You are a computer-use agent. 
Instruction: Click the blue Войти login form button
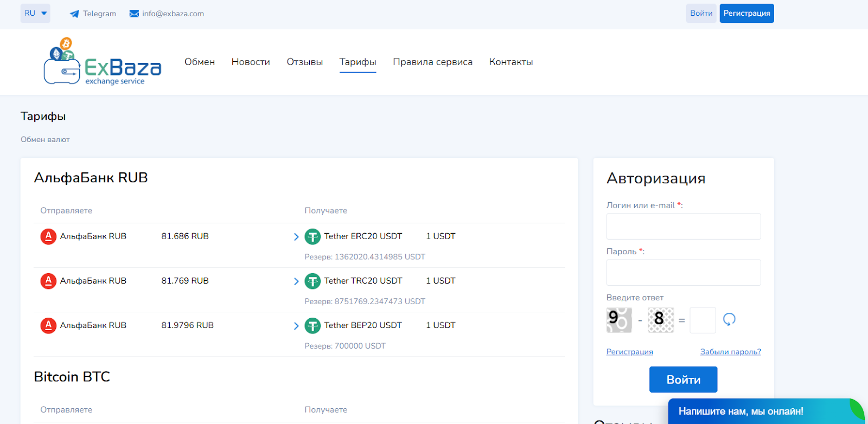pos(684,380)
